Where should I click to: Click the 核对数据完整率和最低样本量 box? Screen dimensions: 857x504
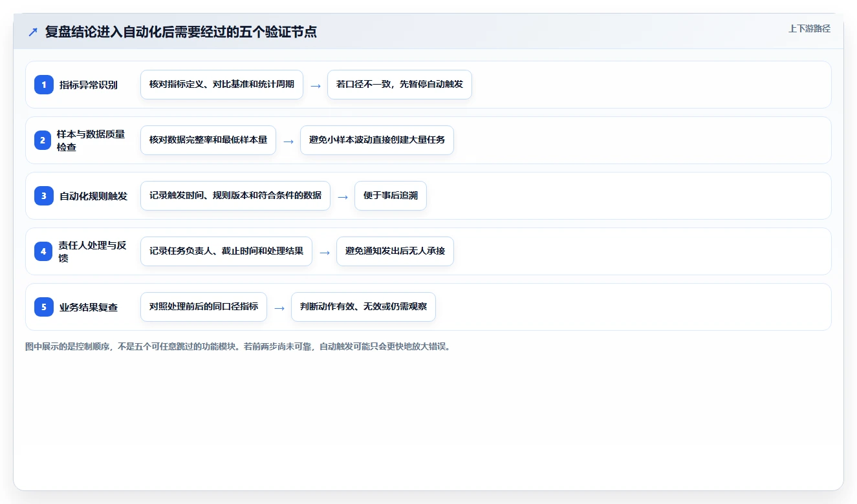click(208, 140)
